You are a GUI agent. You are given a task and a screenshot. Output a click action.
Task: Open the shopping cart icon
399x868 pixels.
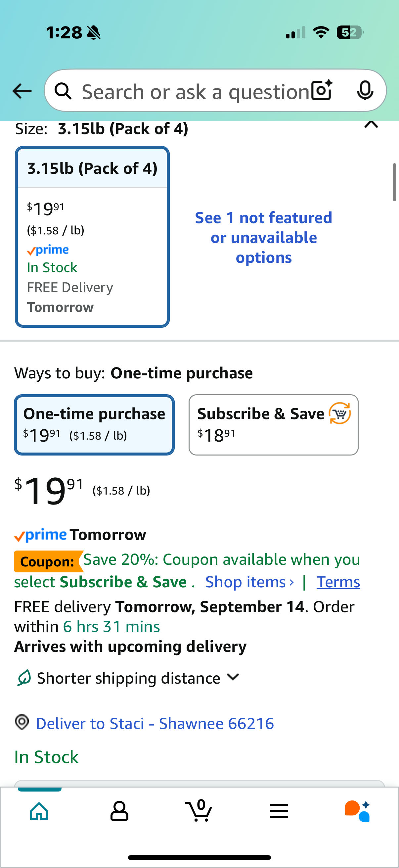click(x=199, y=810)
